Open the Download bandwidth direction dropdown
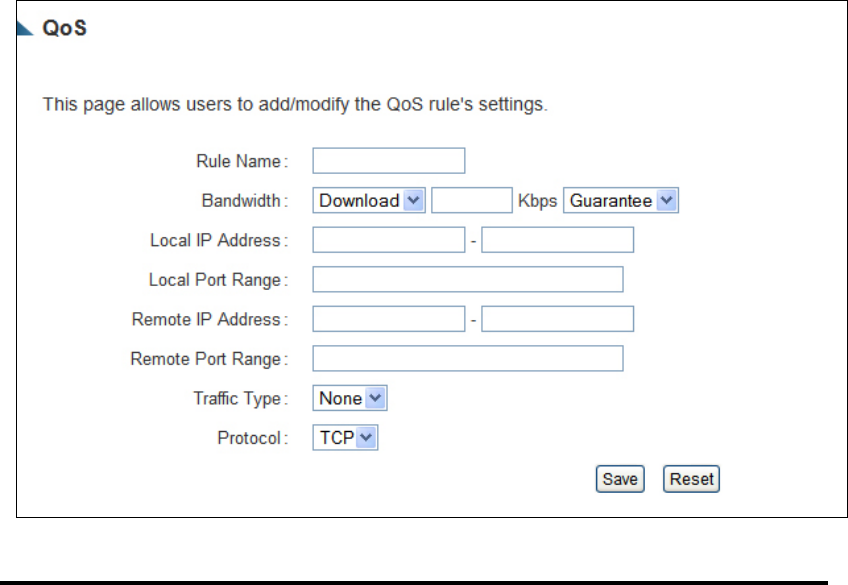848x585 pixels. coord(369,201)
